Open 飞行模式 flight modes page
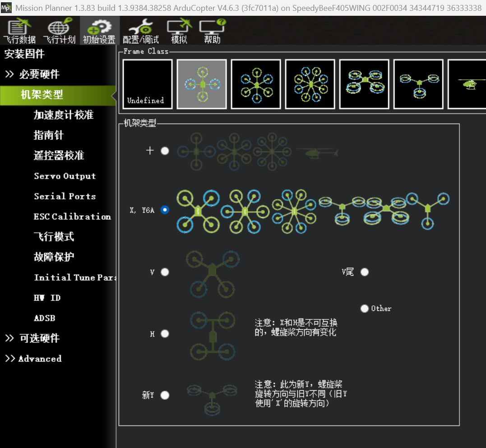Viewport: 486px width, 448px height. pyautogui.click(x=54, y=237)
